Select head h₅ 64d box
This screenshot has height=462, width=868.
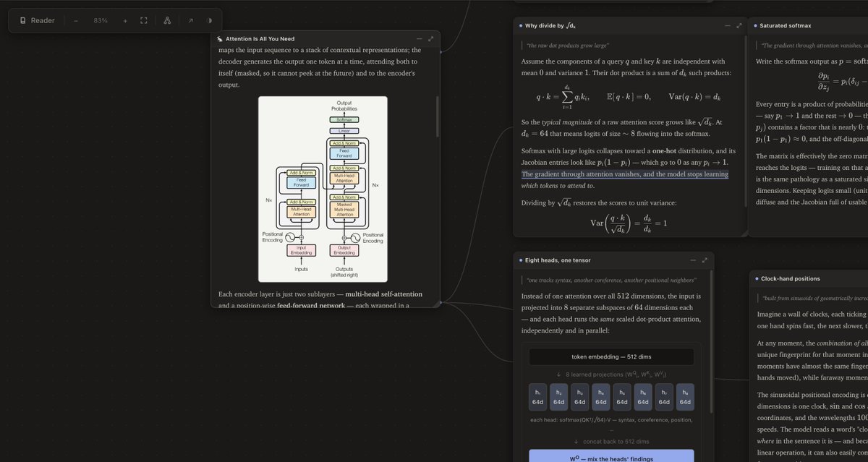pos(622,397)
